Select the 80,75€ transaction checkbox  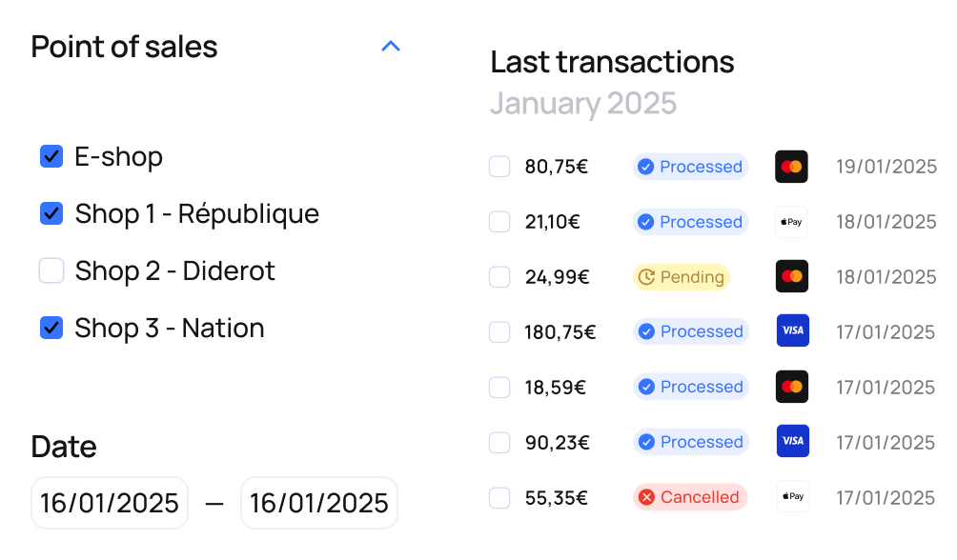coord(499,167)
